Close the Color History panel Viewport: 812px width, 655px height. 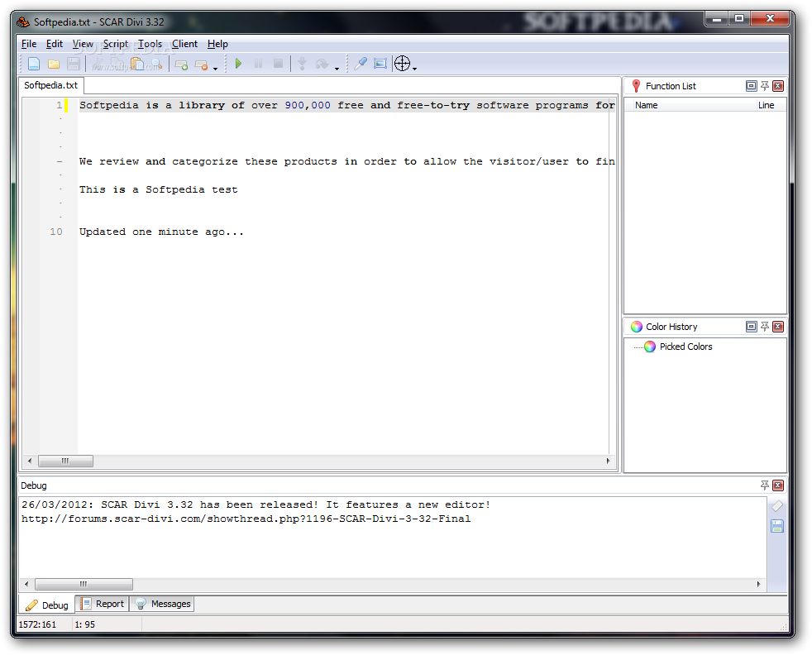coord(778,327)
